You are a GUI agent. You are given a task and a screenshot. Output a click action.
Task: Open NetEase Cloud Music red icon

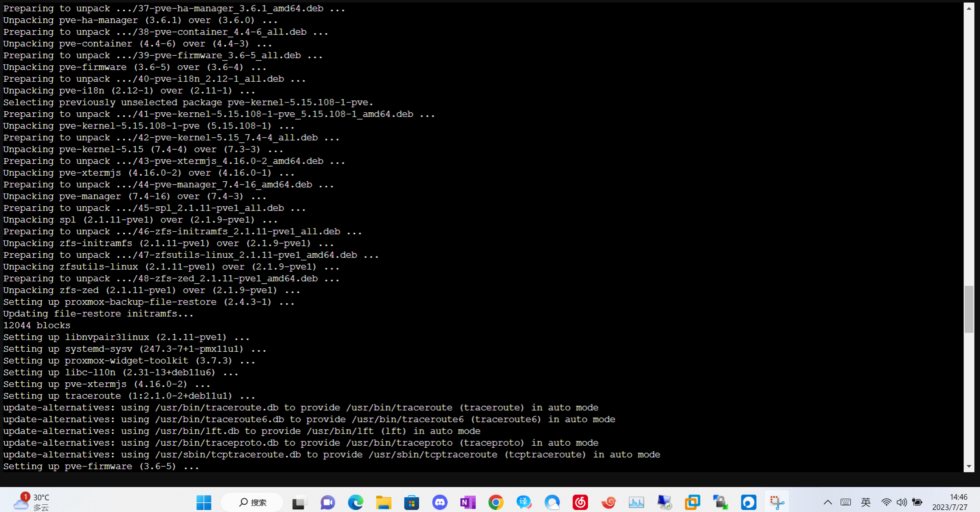580,502
